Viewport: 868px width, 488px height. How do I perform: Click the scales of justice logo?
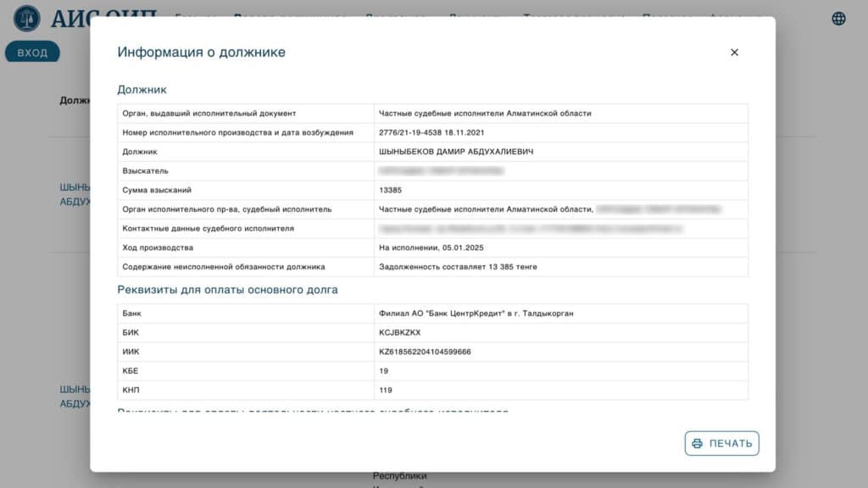click(26, 18)
